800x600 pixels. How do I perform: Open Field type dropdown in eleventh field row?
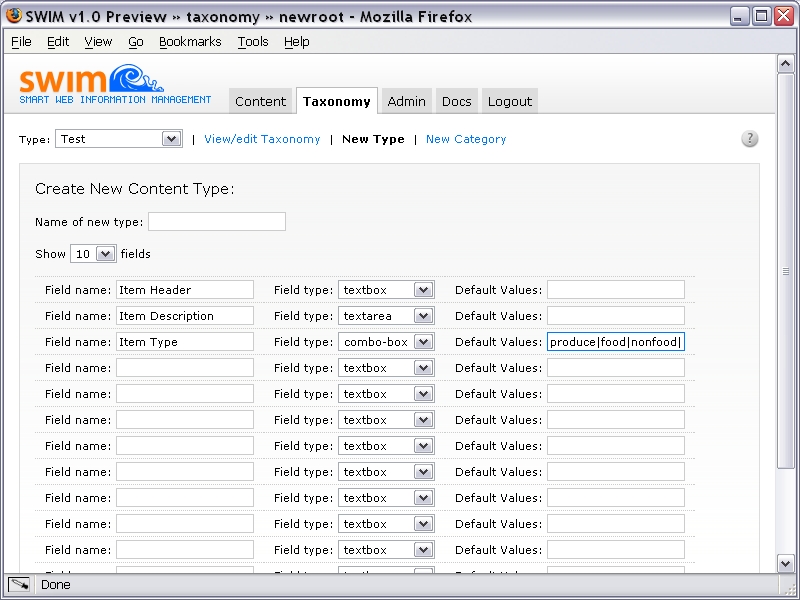pyautogui.click(x=386, y=550)
